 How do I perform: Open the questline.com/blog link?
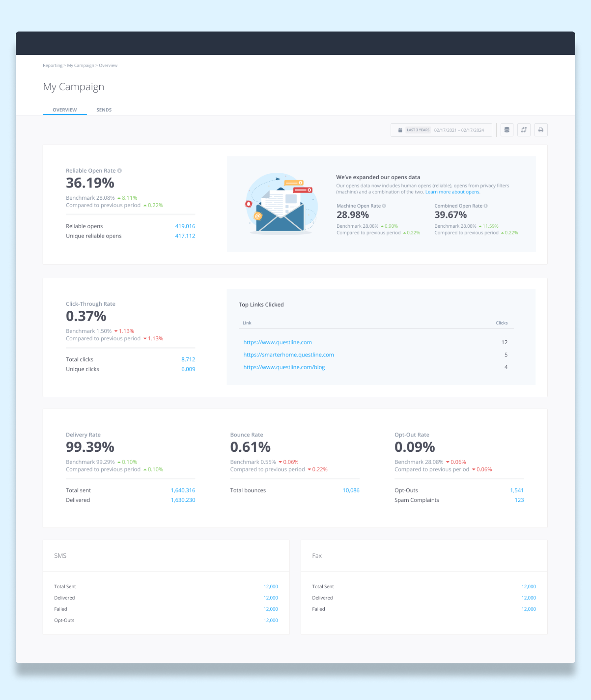284,367
